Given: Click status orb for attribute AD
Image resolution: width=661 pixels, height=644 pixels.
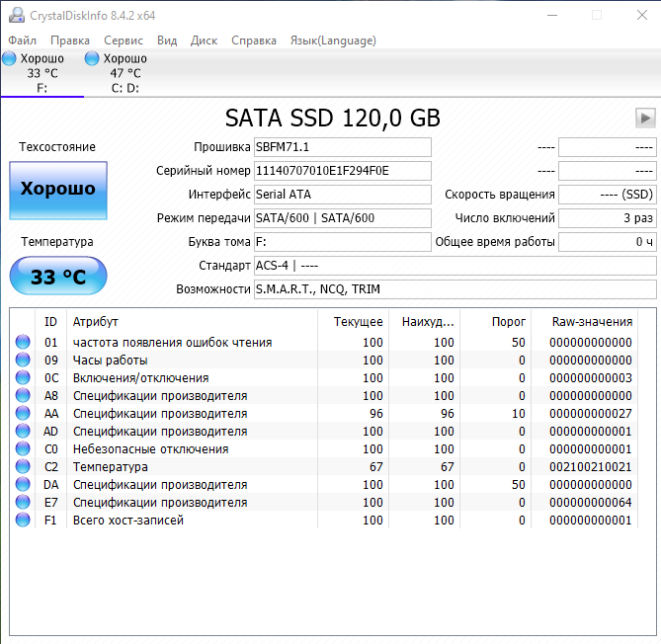Looking at the screenshot, I should tap(23, 431).
